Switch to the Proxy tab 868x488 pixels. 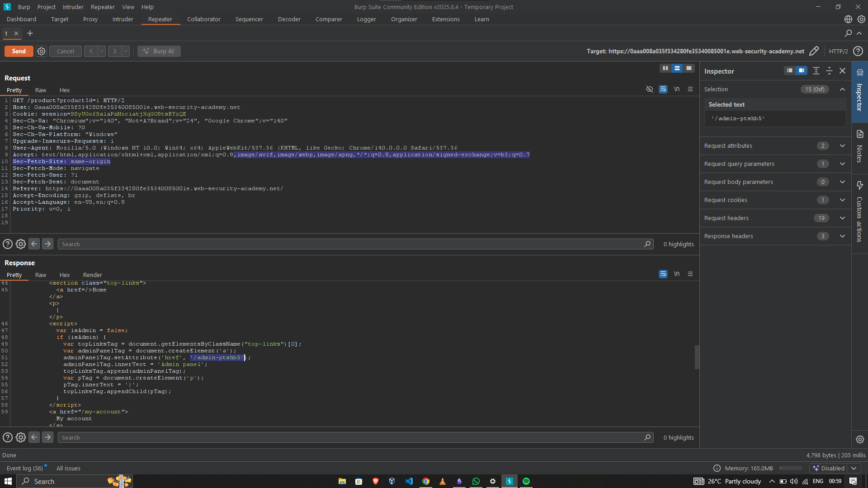(x=90, y=19)
